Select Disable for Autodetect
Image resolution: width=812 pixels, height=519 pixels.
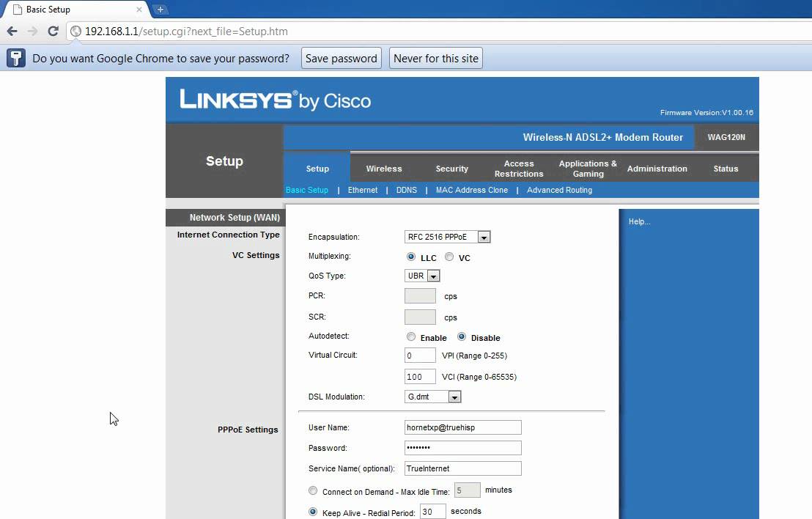click(x=462, y=336)
